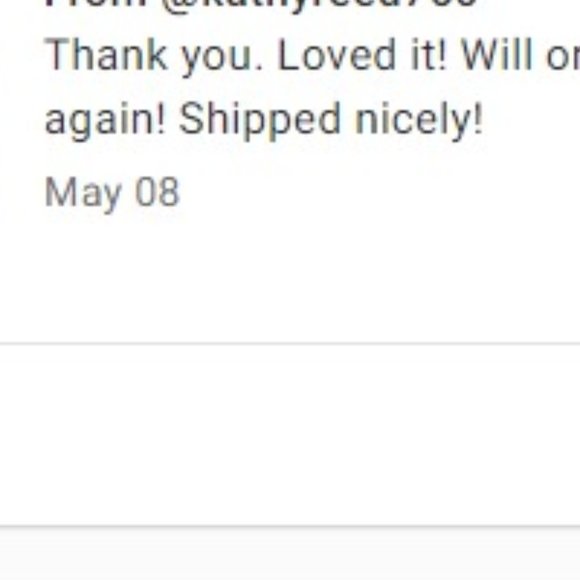580x580 pixels.
Task: Click the word 'Thank' starting the review
Action: (106, 55)
